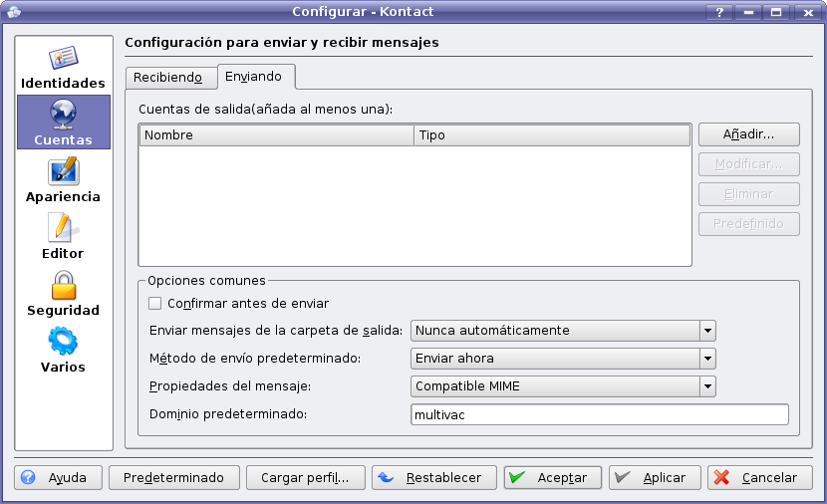Open the Editor pencil icon
827x504 pixels.
click(x=64, y=228)
